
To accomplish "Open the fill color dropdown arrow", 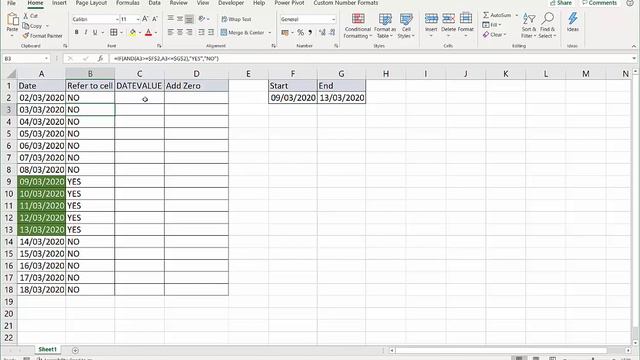I will (x=140, y=33).
